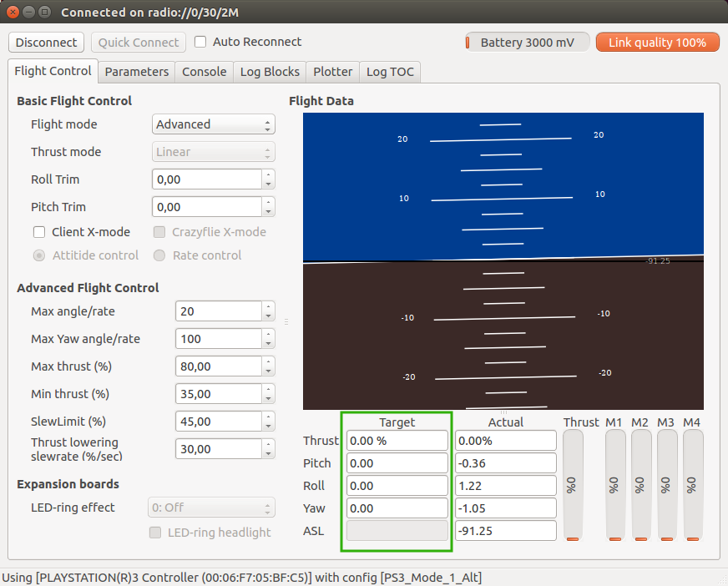
Task: Open the Console tab
Action: pyautogui.click(x=205, y=72)
